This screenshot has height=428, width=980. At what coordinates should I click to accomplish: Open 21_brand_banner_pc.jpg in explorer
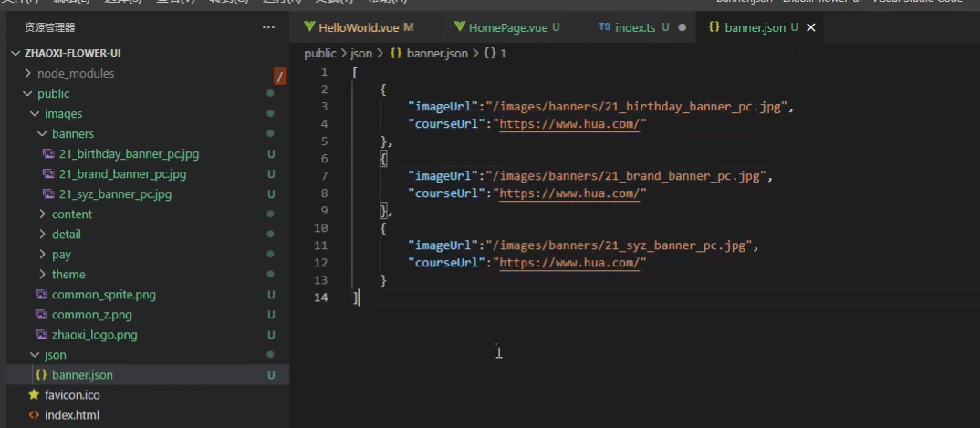tap(122, 173)
